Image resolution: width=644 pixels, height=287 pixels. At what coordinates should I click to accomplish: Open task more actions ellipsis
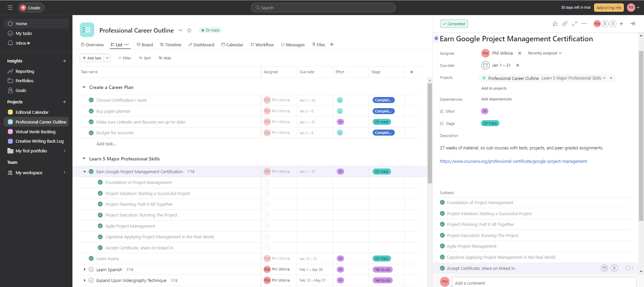[x=584, y=23]
